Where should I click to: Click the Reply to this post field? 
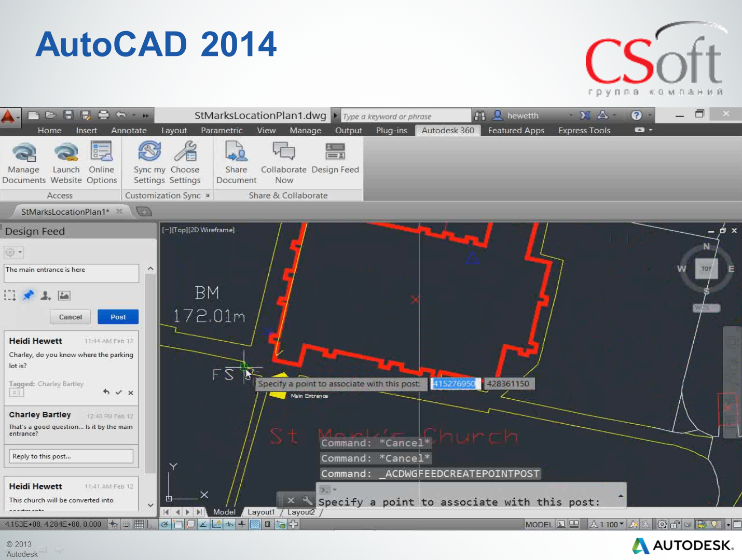[x=71, y=456]
